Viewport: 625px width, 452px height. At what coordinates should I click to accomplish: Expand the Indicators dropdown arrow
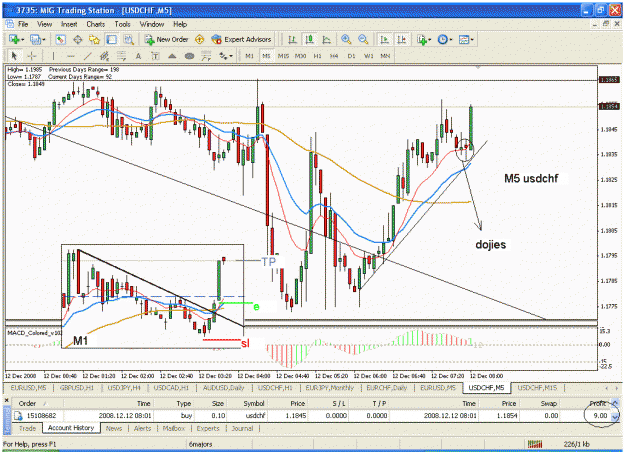pyautogui.click(x=430, y=39)
